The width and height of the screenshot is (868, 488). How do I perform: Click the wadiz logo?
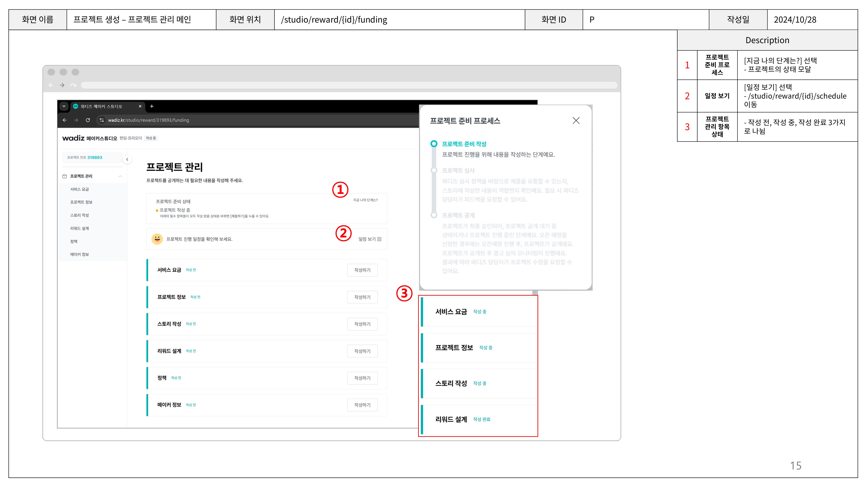point(73,138)
